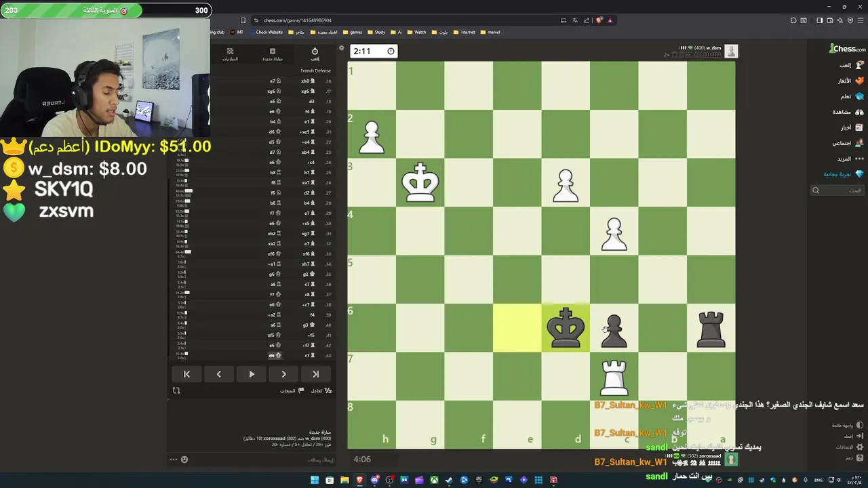Click the free trial diamond link
Viewport: 868px width, 488px height.
pyautogui.click(x=843, y=174)
